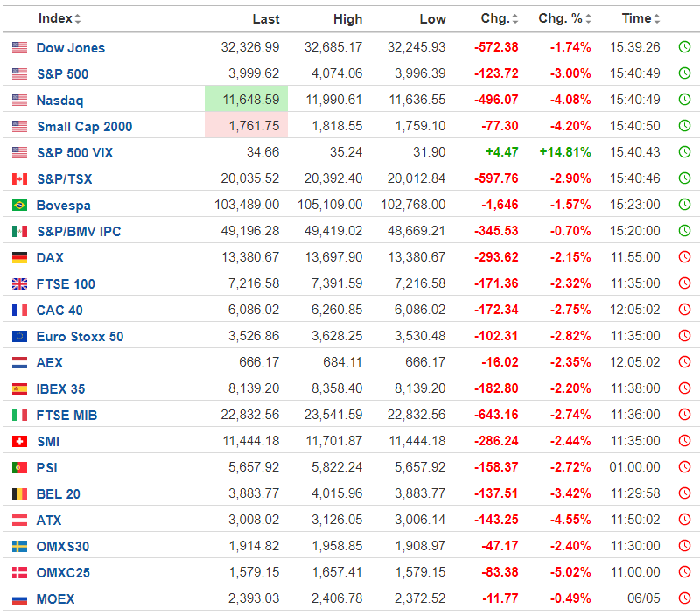Sort table by Index column arrows

(x=78, y=18)
